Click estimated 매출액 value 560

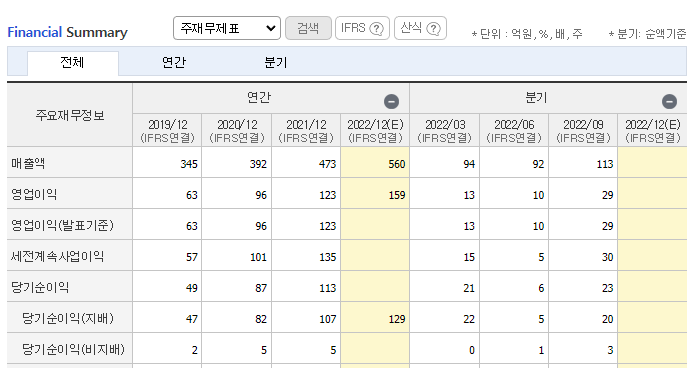tap(397, 164)
